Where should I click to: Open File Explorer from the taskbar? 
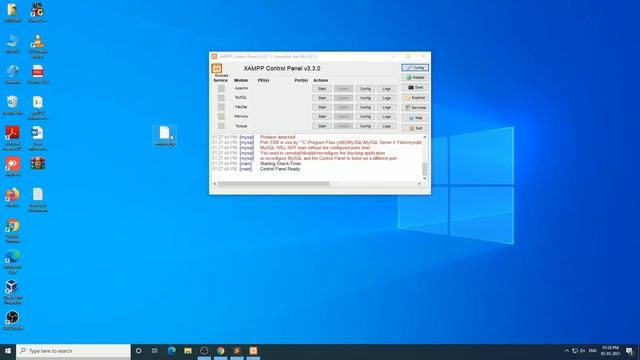tap(188, 351)
